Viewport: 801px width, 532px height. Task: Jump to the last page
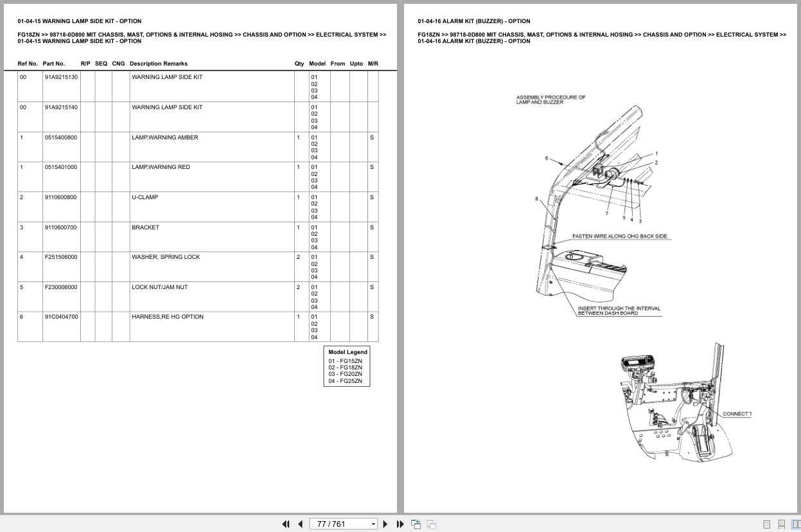[400, 524]
